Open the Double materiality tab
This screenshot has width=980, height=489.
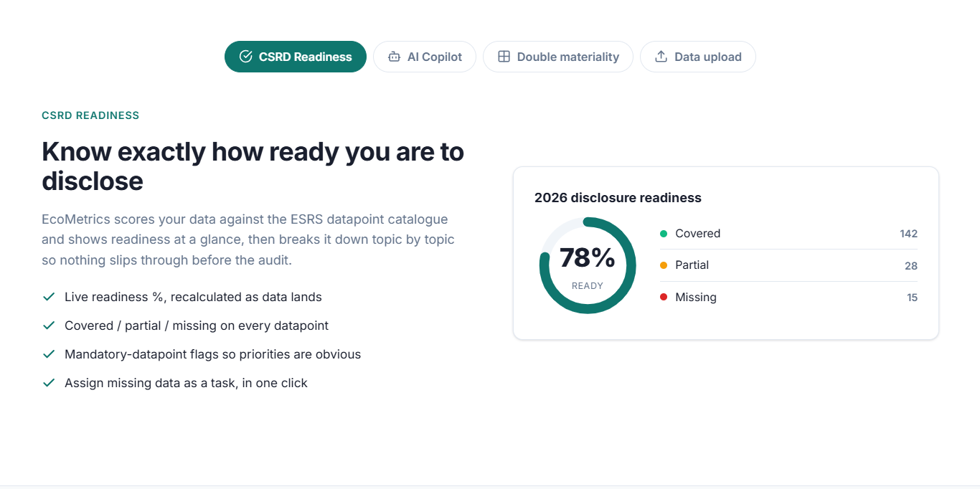click(x=558, y=57)
